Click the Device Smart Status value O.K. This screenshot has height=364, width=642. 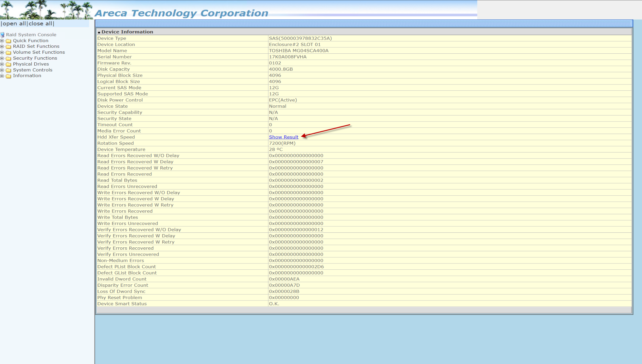point(274,304)
